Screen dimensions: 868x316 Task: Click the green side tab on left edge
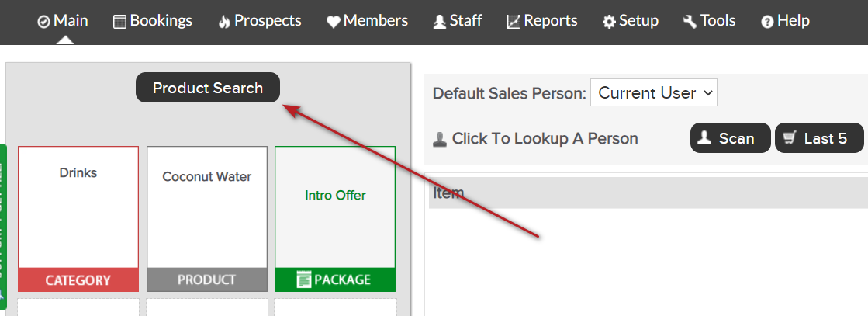[x=3, y=227]
